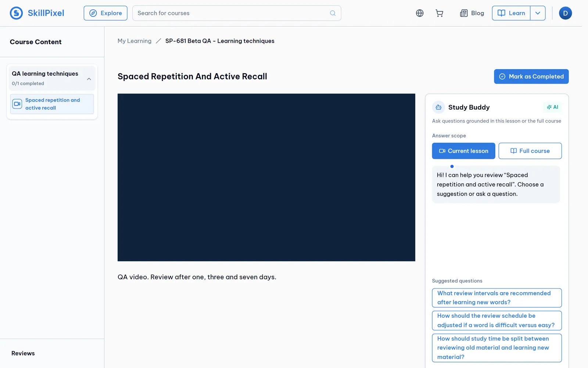Select Current lesson answer scope
The image size is (588, 368).
(x=463, y=151)
